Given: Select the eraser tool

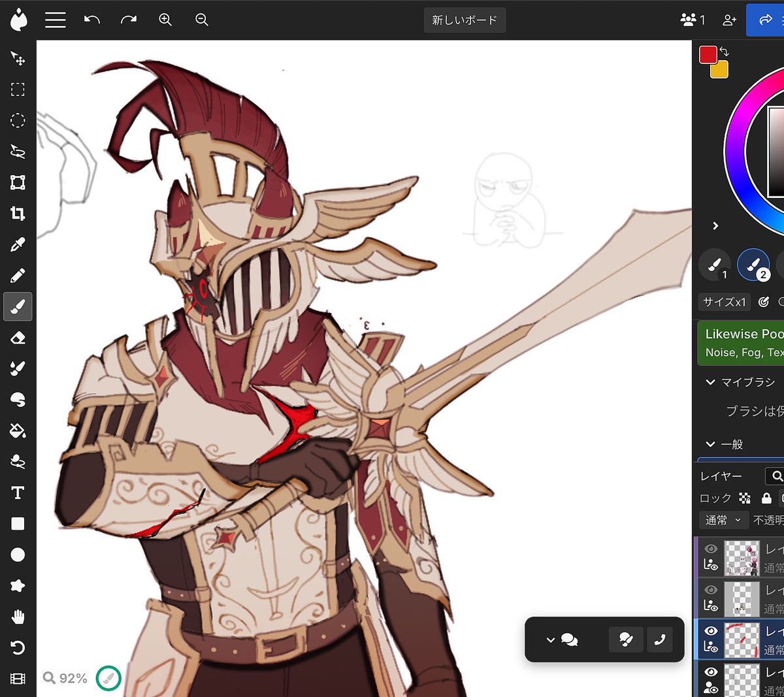Looking at the screenshot, I should pos(18,338).
